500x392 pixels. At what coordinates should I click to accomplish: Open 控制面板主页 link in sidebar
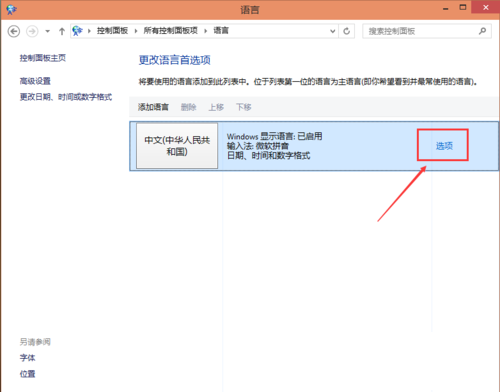[43, 58]
